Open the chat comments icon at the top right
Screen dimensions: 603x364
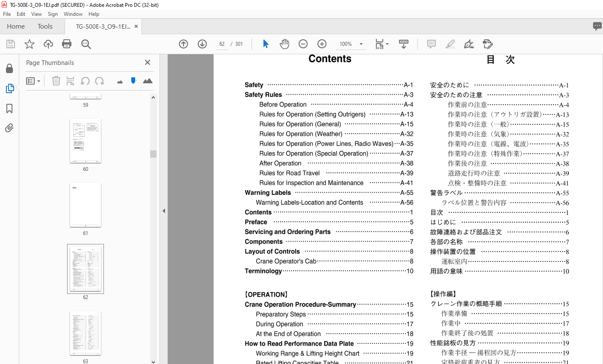pos(597,26)
